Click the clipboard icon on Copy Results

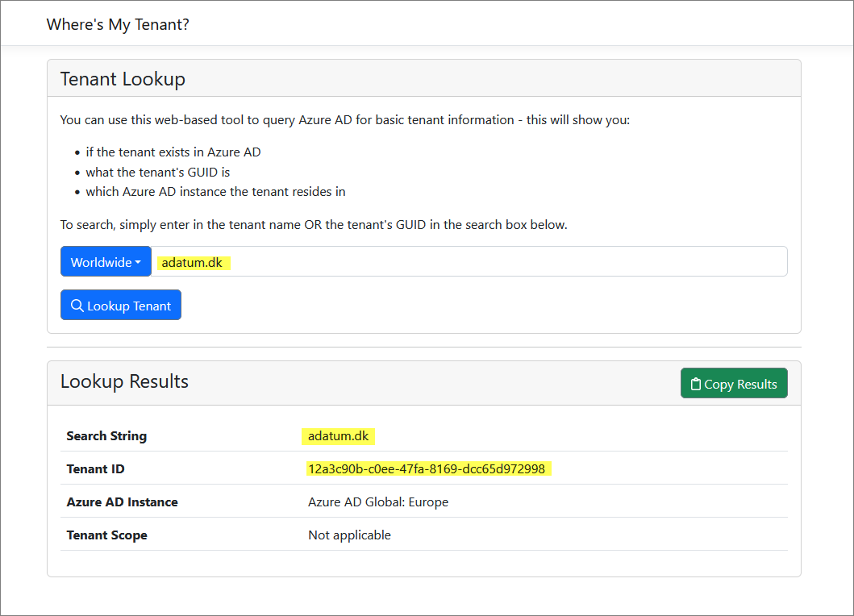[x=694, y=383]
